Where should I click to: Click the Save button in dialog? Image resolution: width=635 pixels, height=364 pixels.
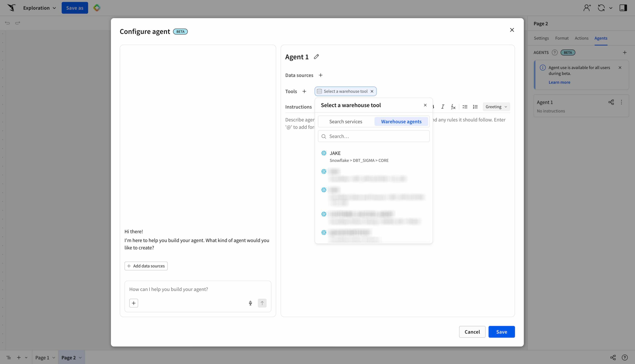pos(502,332)
